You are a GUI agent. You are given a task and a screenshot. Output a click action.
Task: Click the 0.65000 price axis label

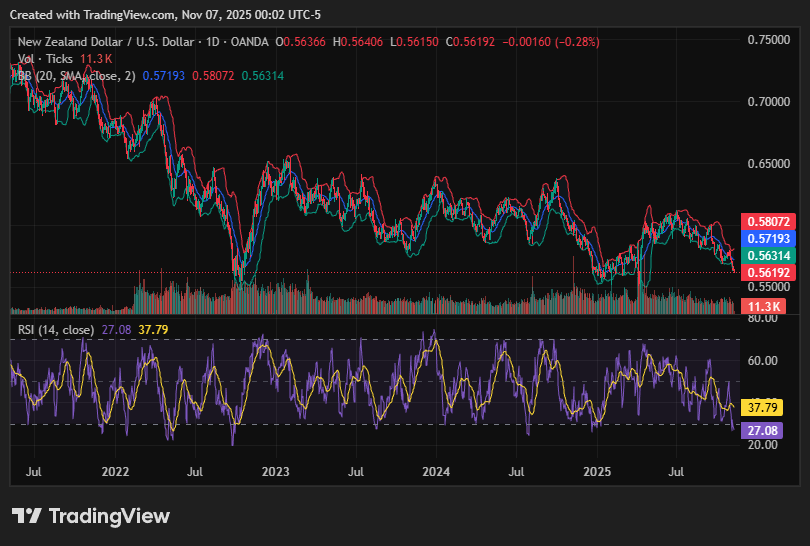(x=769, y=164)
